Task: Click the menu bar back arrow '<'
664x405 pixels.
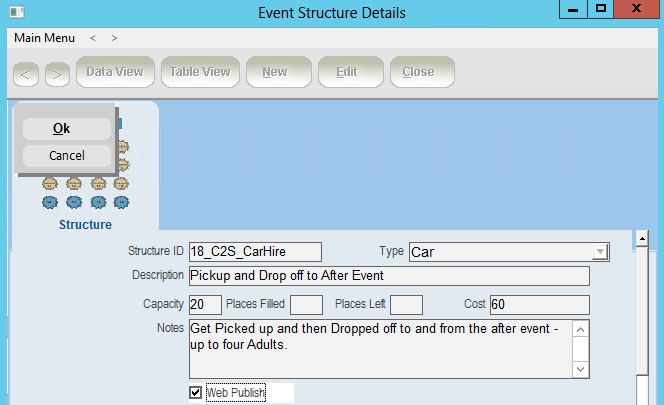Action: tap(93, 38)
